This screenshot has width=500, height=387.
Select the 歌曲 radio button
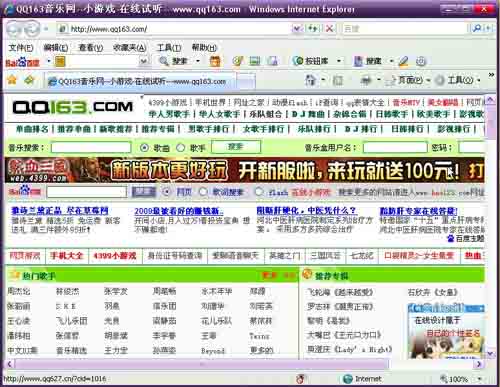(x=144, y=148)
